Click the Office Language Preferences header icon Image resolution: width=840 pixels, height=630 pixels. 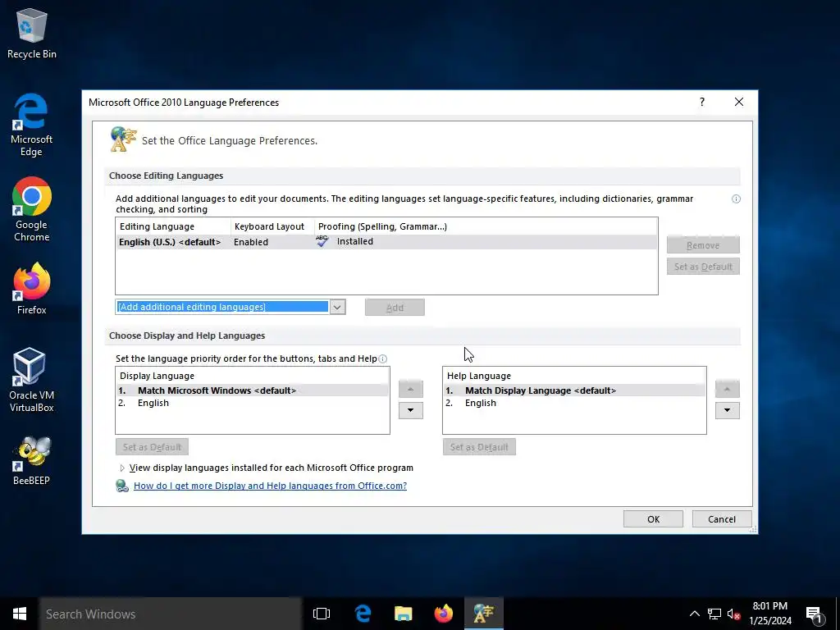123,139
